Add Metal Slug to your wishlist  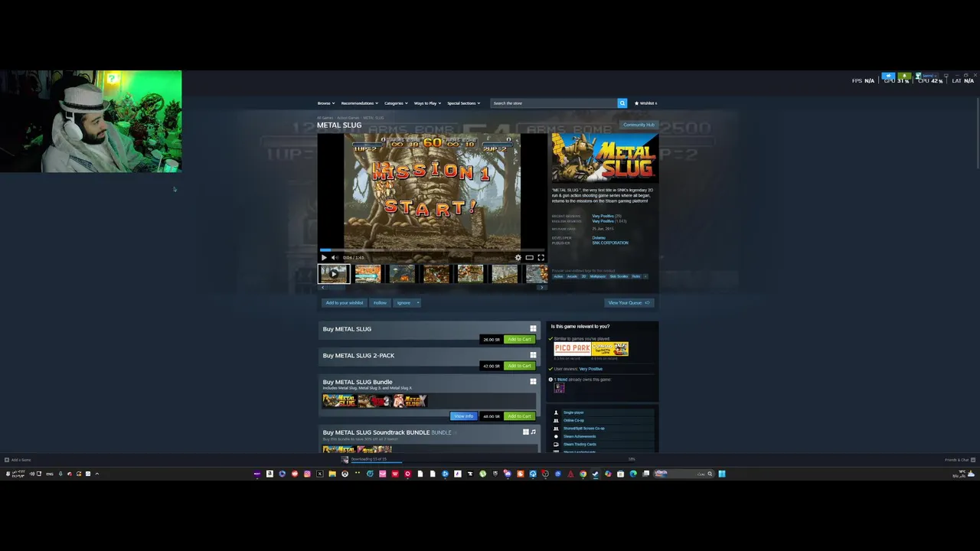click(x=345, y=303)
